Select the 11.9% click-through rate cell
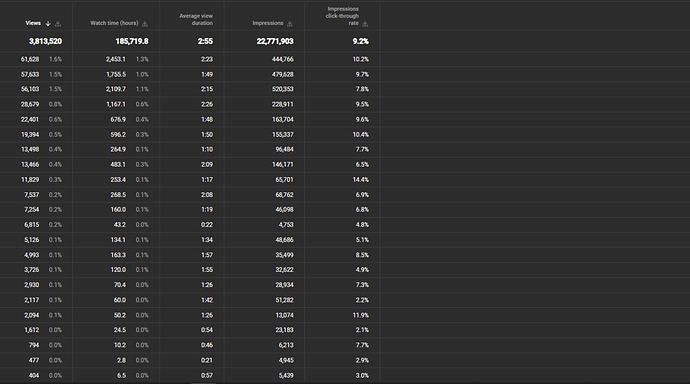Screen dimensions: 690x384 click(360, 315)
